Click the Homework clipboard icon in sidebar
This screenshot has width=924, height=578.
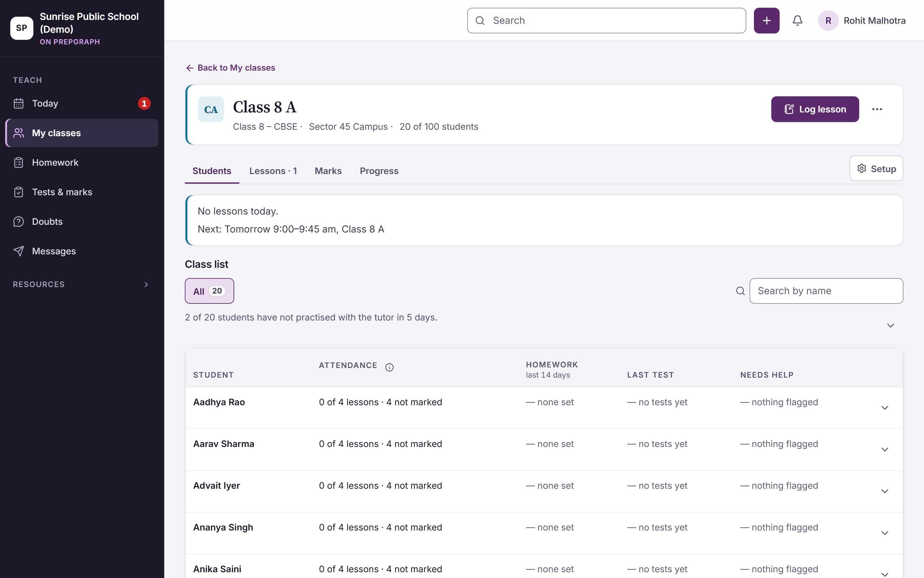(19, 162)
